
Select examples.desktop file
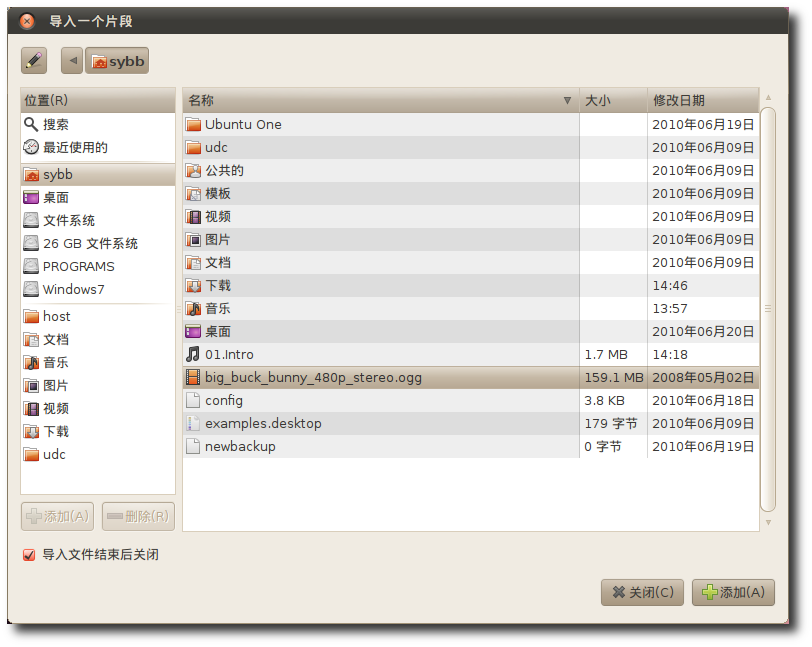coord(471,423)
